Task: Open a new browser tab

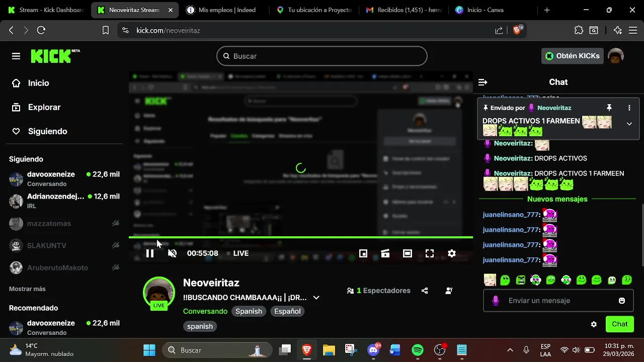Action: 547,10
